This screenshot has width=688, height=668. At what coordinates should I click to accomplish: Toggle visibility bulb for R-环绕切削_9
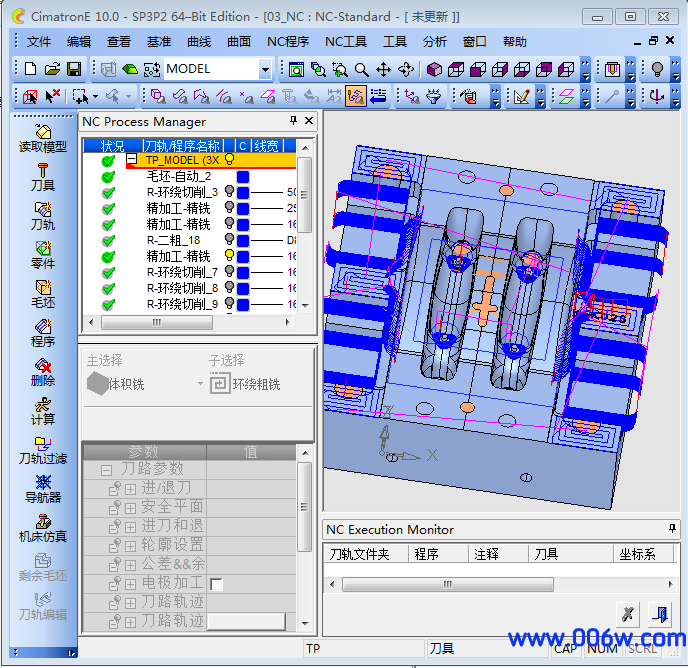(x=229, y=303)
